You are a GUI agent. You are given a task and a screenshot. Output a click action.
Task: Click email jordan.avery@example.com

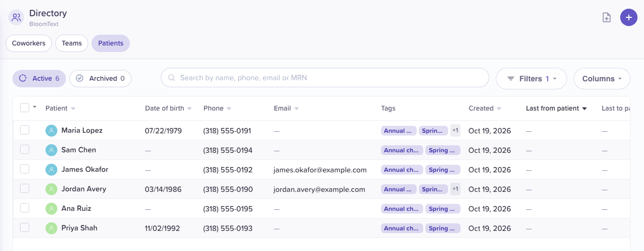(x=319, y=189)
